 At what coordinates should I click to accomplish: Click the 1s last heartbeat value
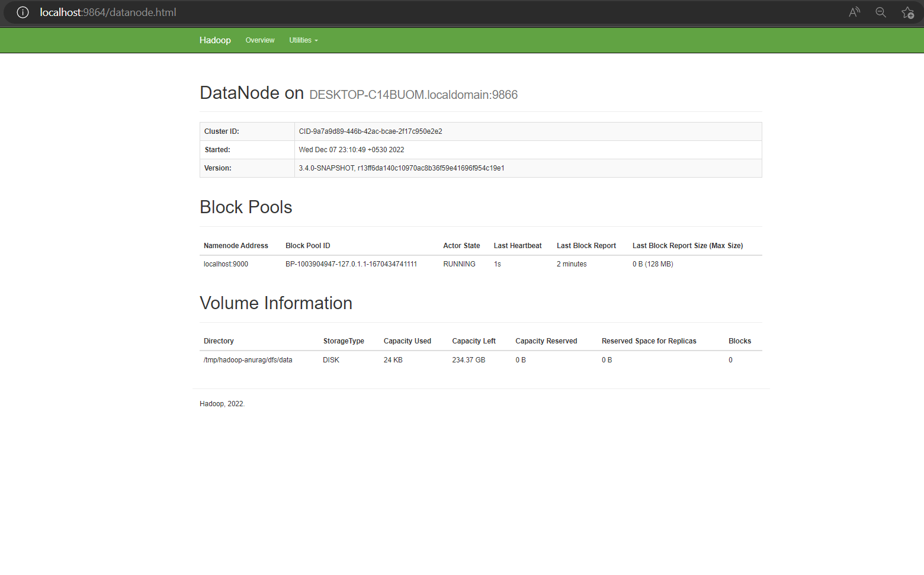click(x=498, y=264)
